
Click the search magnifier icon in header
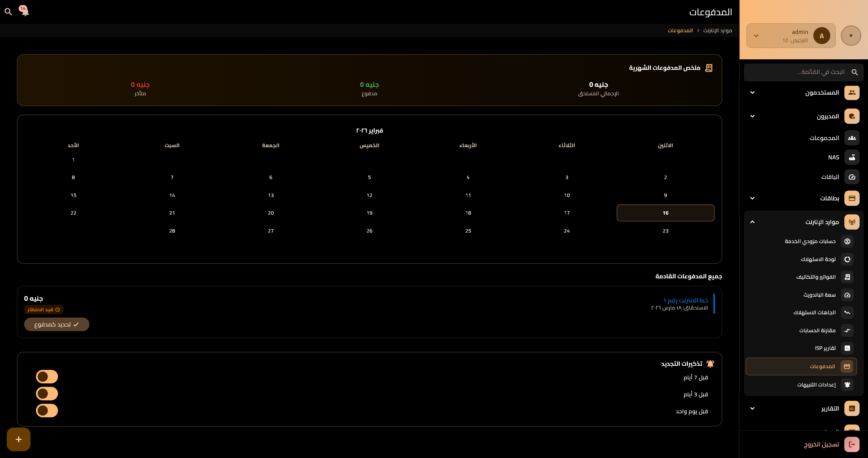pos(8,12)
